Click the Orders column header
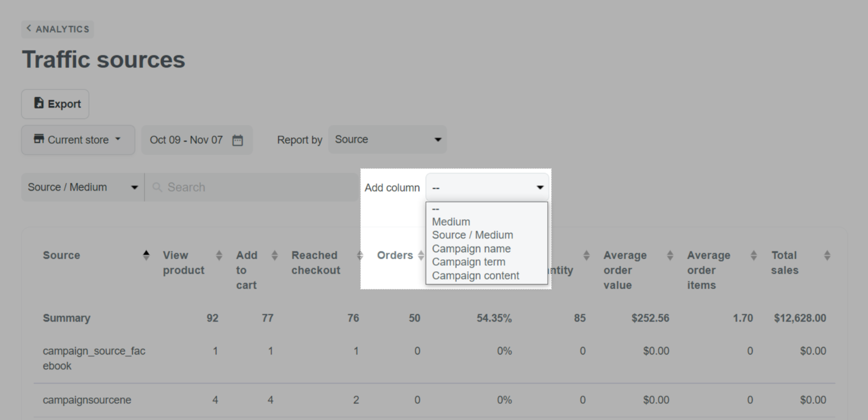Screen dimensions: 868x420 pyautogui.click(x=395, y=255)
